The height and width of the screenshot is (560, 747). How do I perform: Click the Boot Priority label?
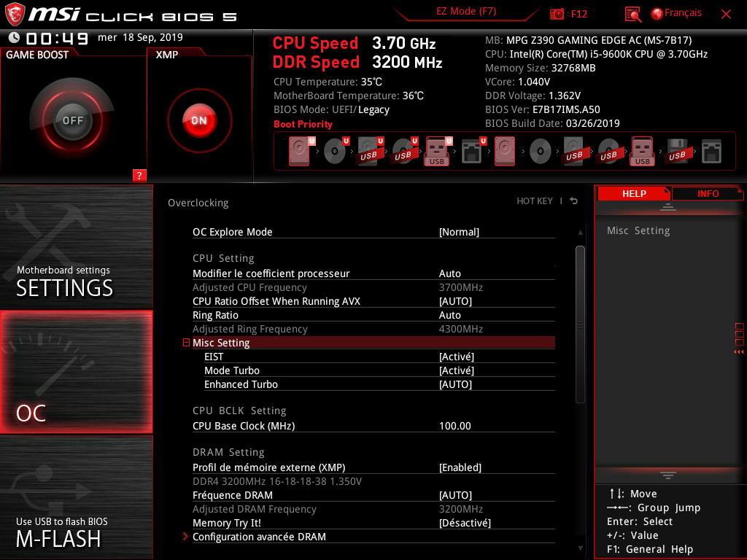pos(303,124)
